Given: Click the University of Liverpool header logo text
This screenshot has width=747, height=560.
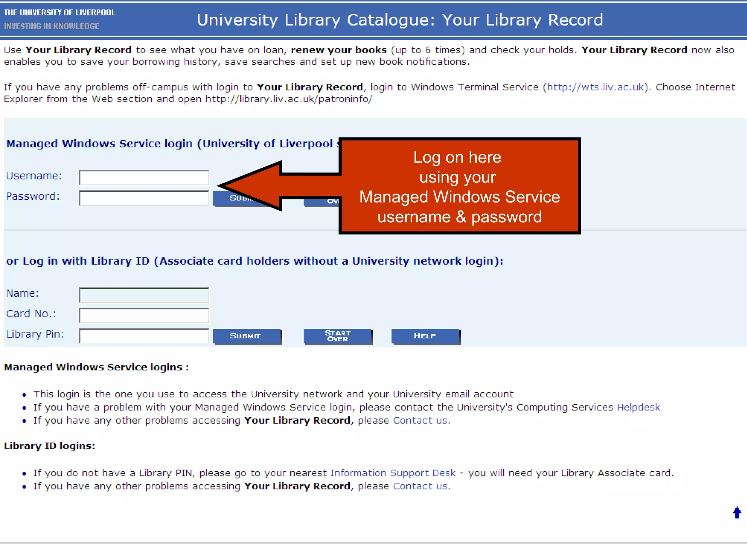Looking at the screenshot, I should pyautogui.click(x=60, y=12).
